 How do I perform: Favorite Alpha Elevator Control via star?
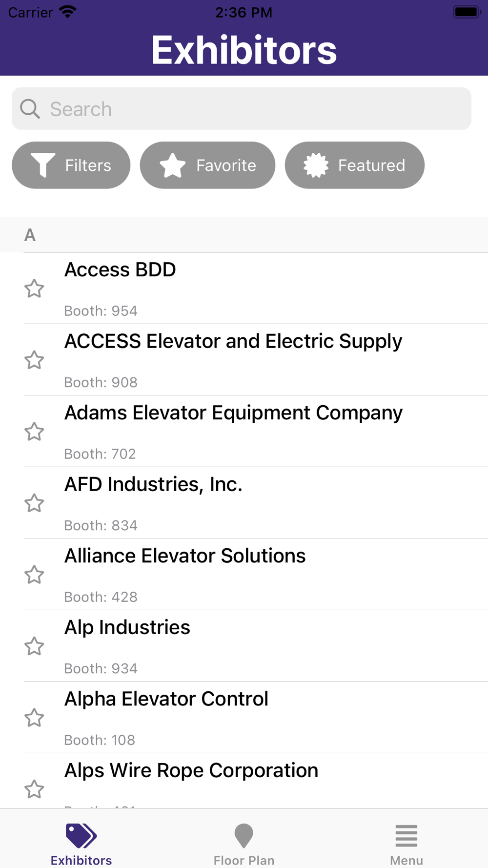(34, 718)
